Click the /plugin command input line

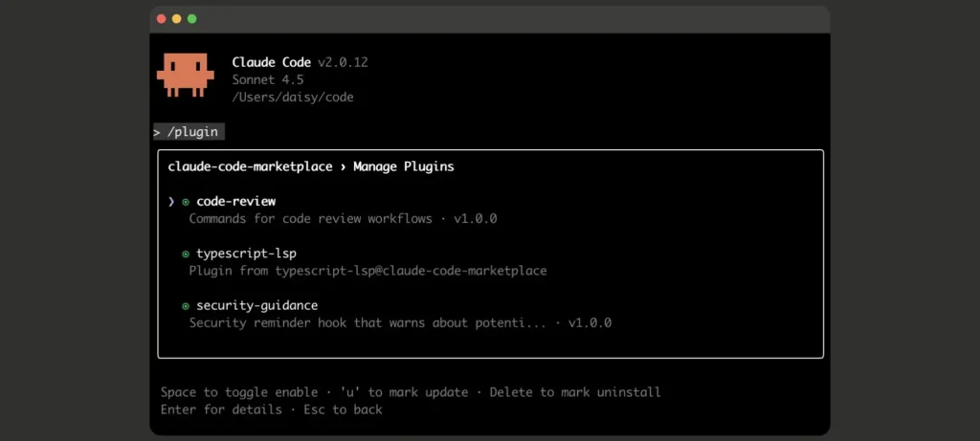[x=192, y=132]
